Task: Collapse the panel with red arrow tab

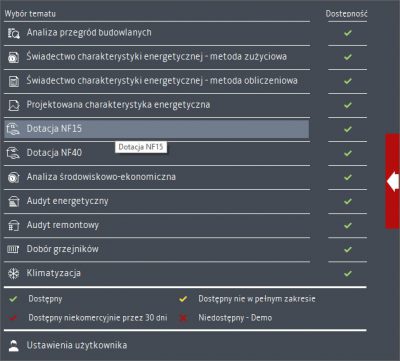Action: pos(393,182)
